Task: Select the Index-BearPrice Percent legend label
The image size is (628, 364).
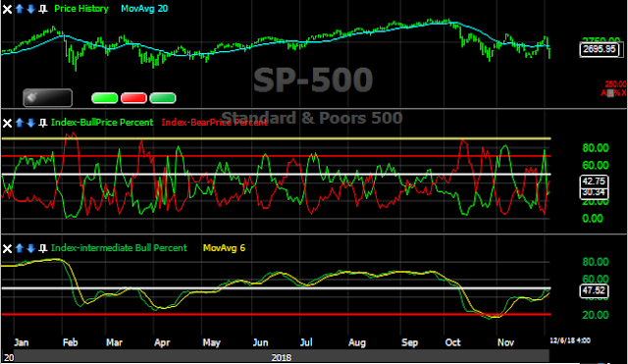Action: click(214, 123)
